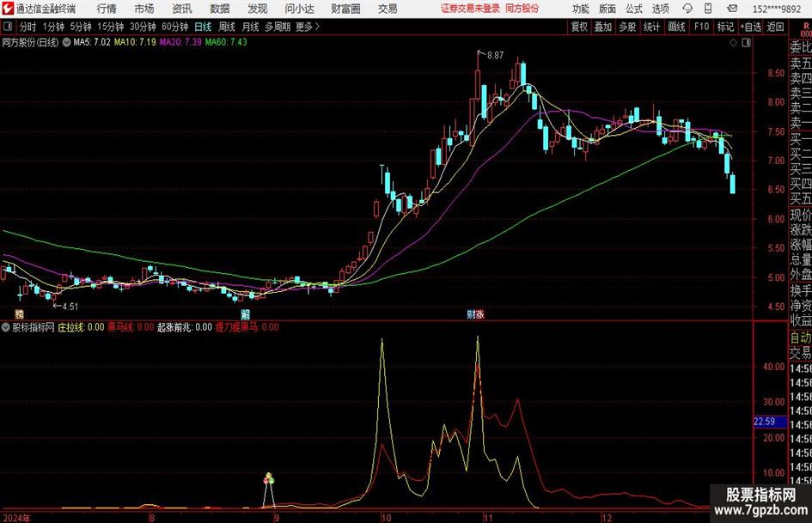Open the 市场 menu
The height and width of the screenshot is (523, 812).
(144, 9)
